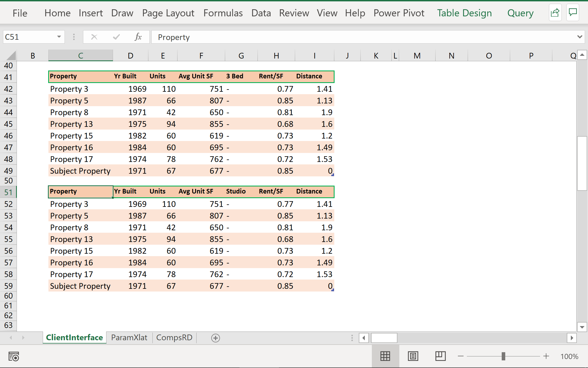Switch to Normal view
Image resolution: width=588 pixels, height=368 pixels.
click(385, 356)
